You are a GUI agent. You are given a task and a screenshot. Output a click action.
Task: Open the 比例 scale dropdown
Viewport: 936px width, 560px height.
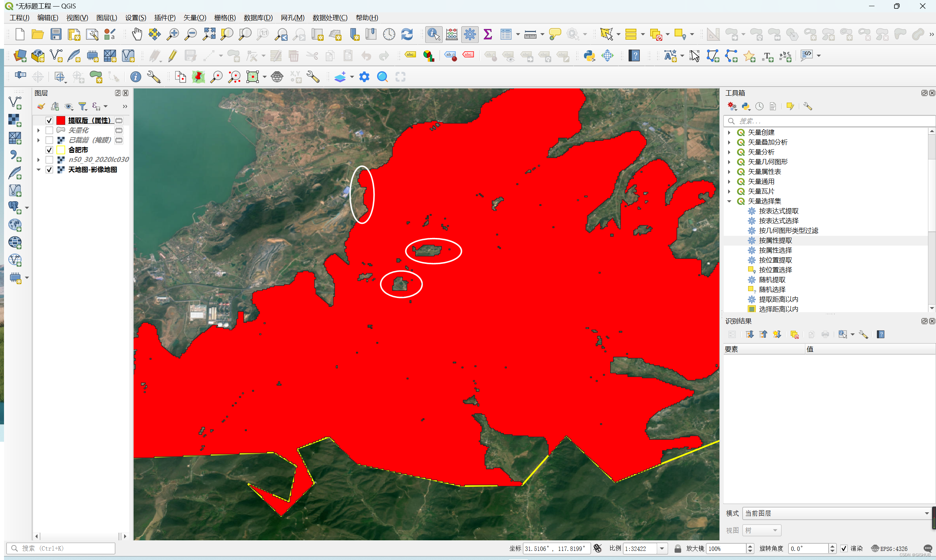point(662,548)
